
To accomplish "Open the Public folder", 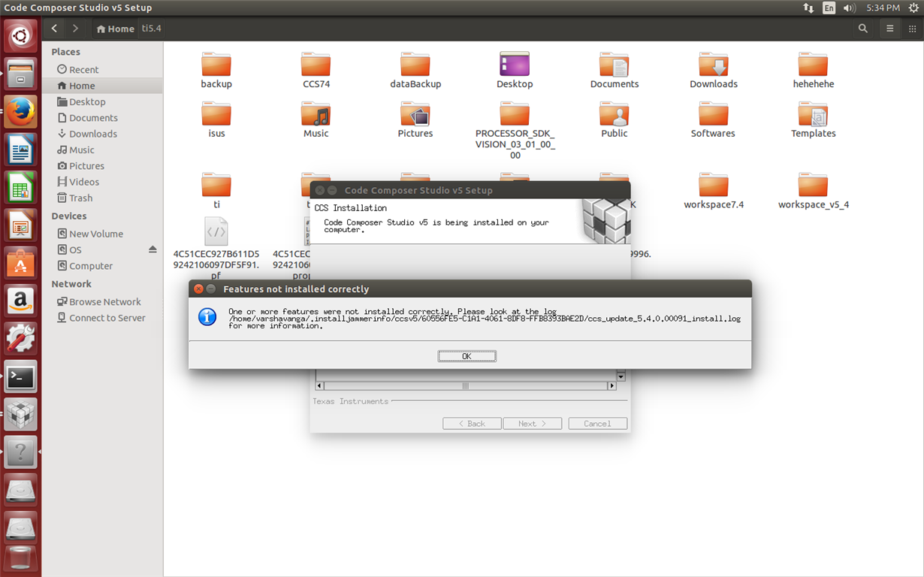I will tap(614, 120).
